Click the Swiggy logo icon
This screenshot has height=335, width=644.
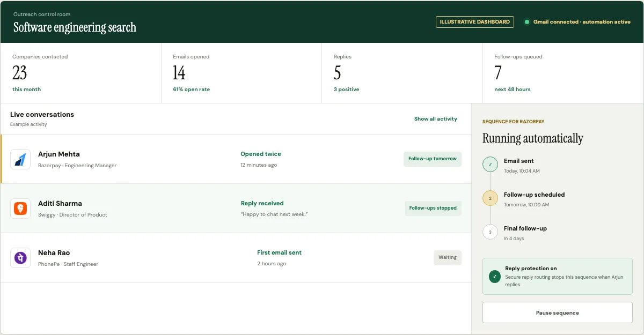coord(20,209)
